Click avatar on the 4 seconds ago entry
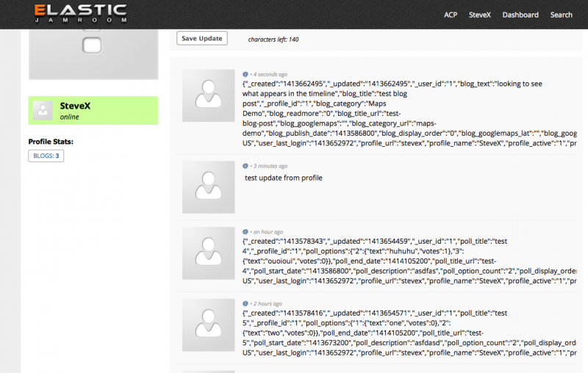This screenshot has height=373, width=588. point(208,95)
